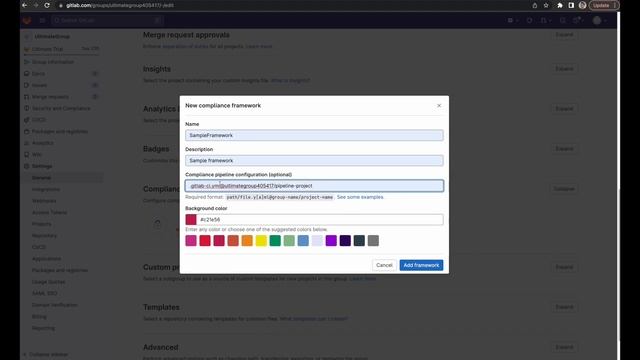640x360 pixels.
Task: Click the background color hex input
Action: coord(320,220)
